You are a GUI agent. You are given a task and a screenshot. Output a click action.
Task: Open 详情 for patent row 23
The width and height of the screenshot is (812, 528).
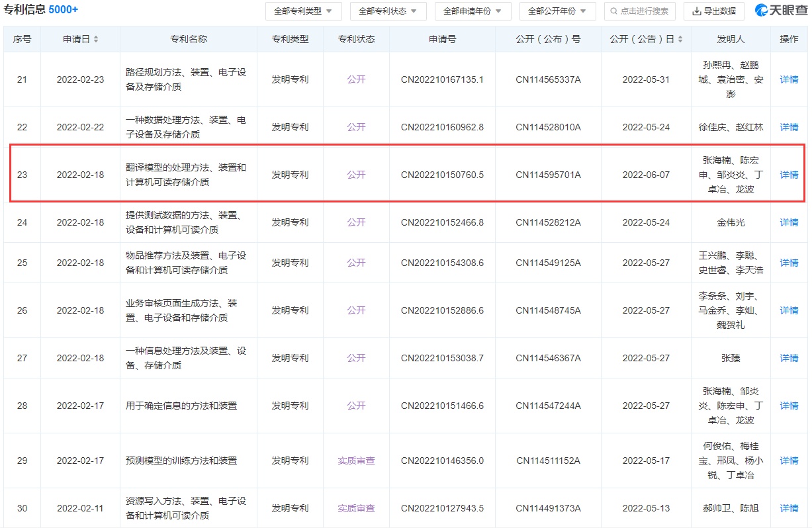[x=789, y=175]
